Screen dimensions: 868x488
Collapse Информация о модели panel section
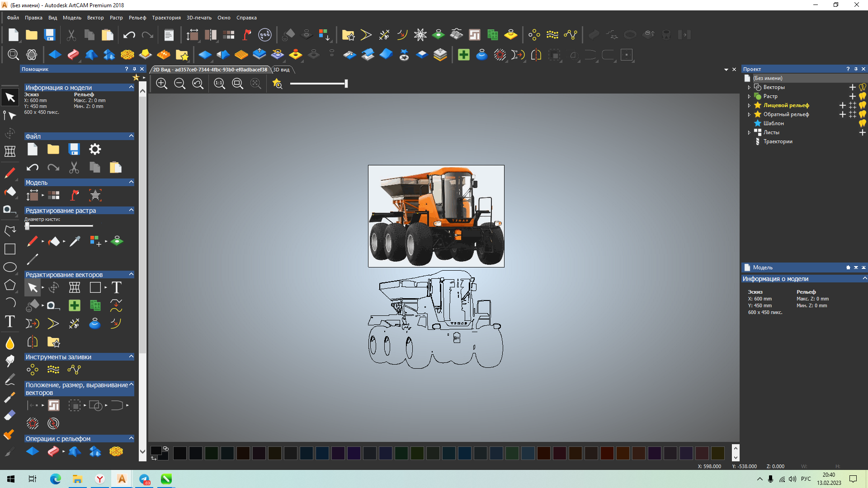[131, 87]
